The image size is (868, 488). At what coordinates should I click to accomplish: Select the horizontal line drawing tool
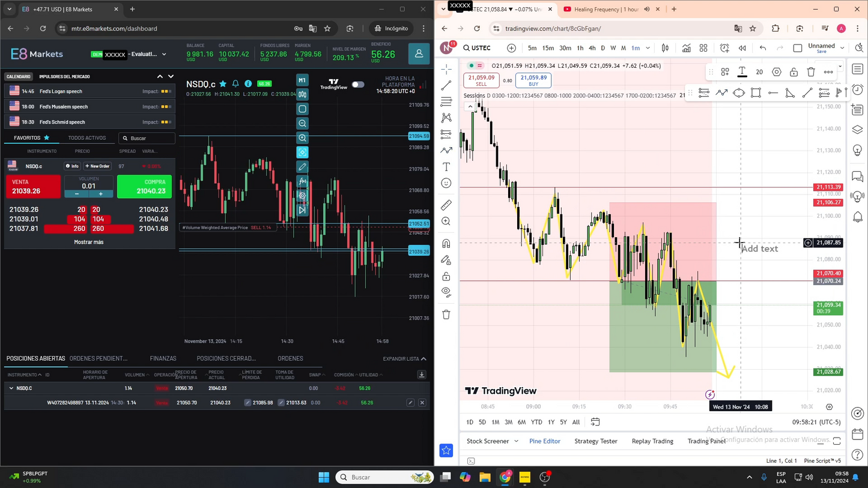point(773,92)
